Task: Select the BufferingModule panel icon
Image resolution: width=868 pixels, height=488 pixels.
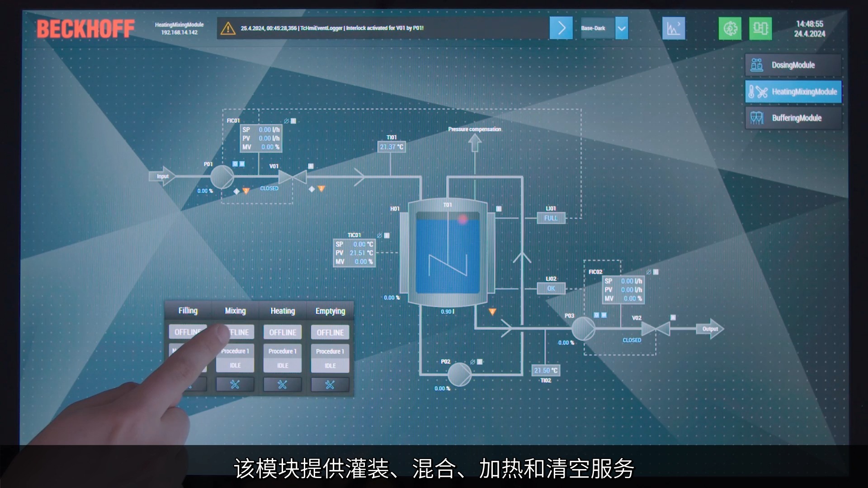Action: click(x=756, y=117)
